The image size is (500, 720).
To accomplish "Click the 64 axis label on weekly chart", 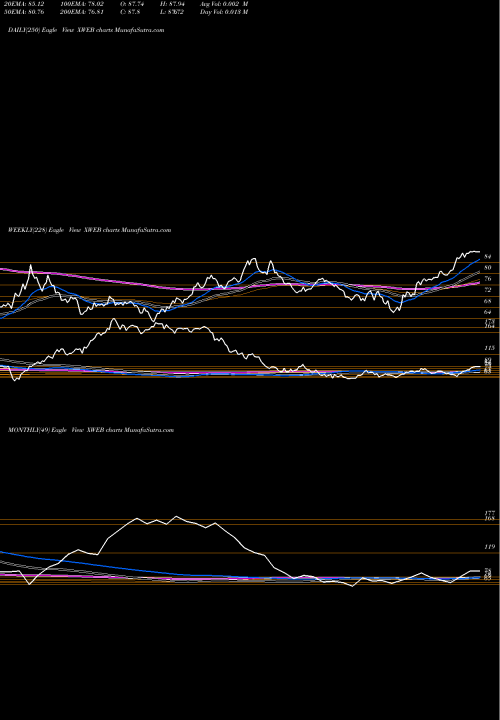I will (x=488, y=312).
